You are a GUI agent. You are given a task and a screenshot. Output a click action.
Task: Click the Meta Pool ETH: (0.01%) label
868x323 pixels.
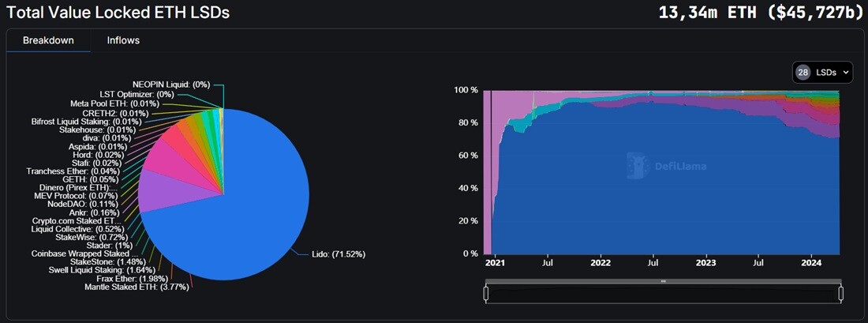point(114,103)
